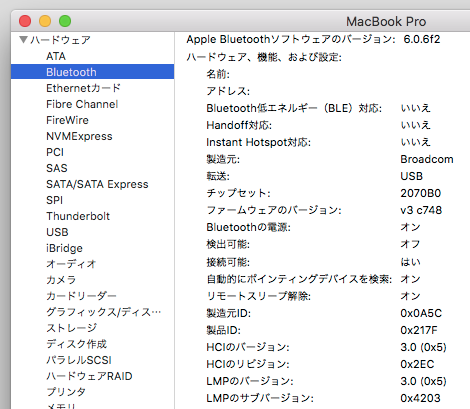Click the Broadcom manufacturer value
This screenshot has width=470, height=409.
point(427,159)
